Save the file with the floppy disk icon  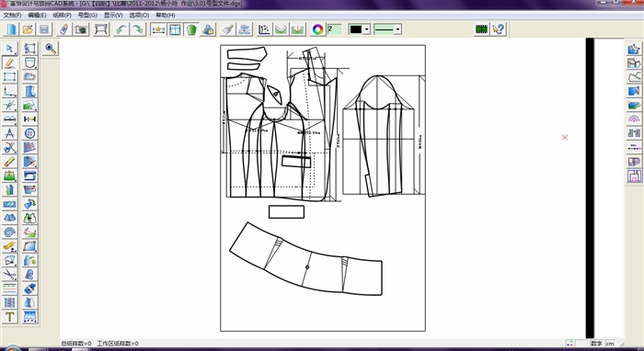(x=44, y=29)
